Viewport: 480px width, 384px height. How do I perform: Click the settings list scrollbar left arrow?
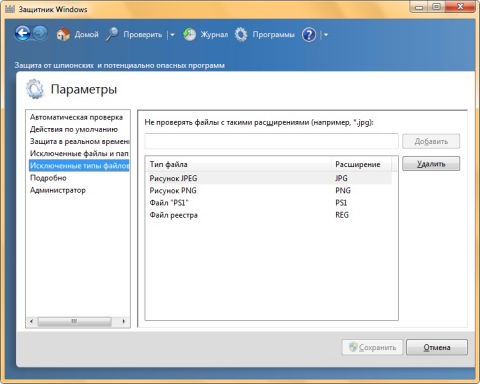tap(32, 321)
